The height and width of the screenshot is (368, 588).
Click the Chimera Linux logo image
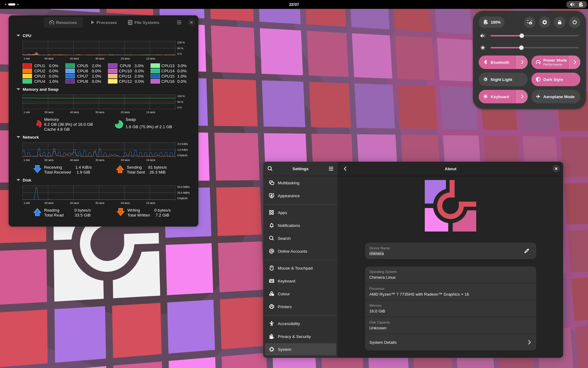click(x=451, y=206)
